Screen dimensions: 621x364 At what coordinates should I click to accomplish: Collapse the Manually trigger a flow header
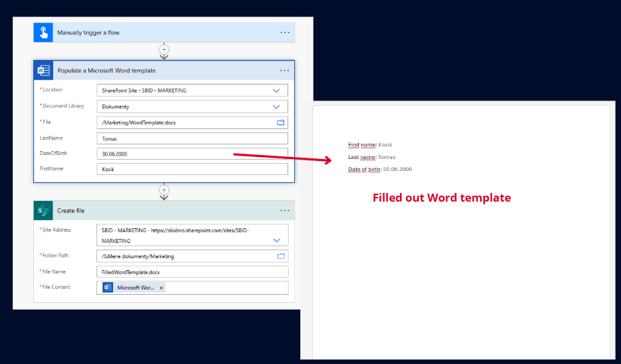164,33
